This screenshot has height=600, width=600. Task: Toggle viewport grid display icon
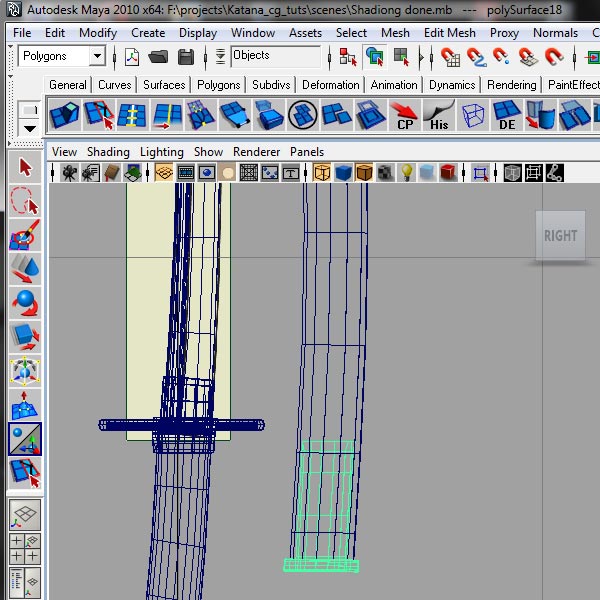coord(164,173)
